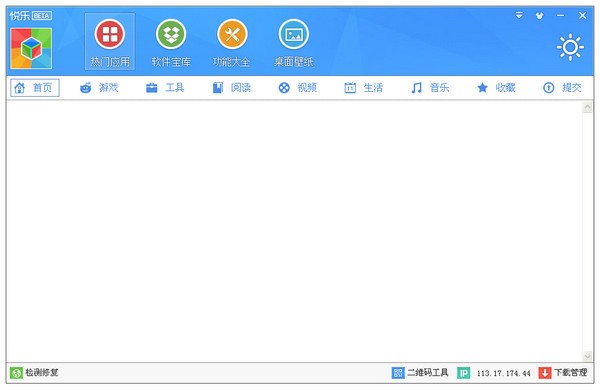Screen dimensions: 600x390
Task: Switch to 阅读 reading tab
Action: (x=232, y=88)
